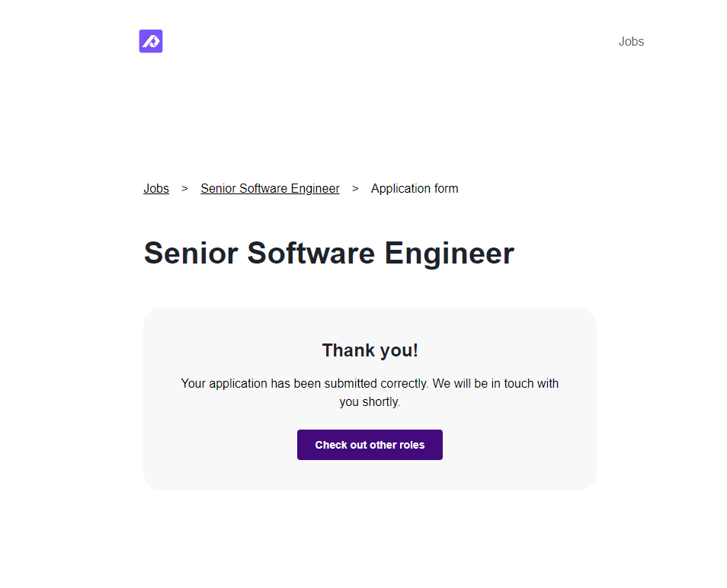Click the word Engineer in the page title
This screenshot has width=727, height=588.
click(x=449, y=254)
